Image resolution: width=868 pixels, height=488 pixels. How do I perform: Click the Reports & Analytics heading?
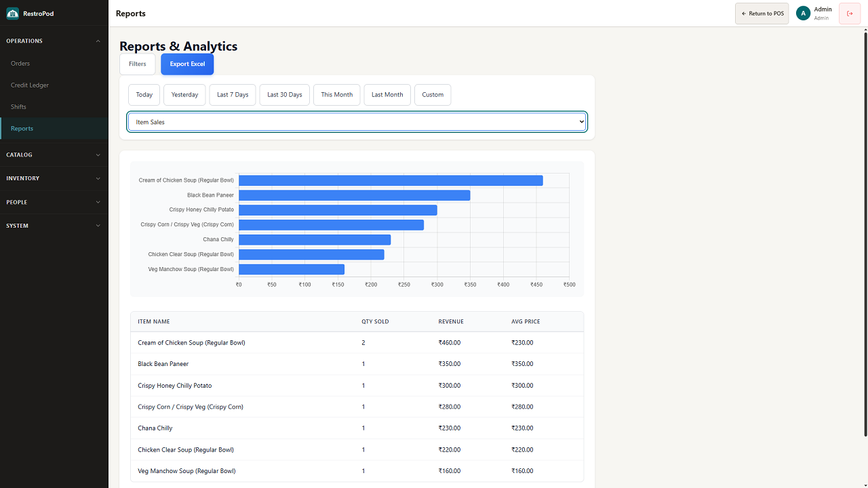pos(178,46)
